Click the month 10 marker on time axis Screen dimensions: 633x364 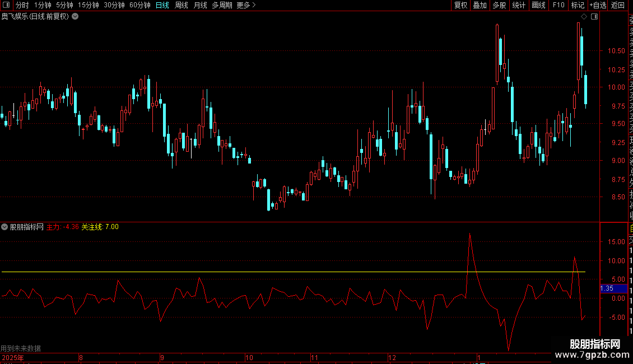[249, 357]
